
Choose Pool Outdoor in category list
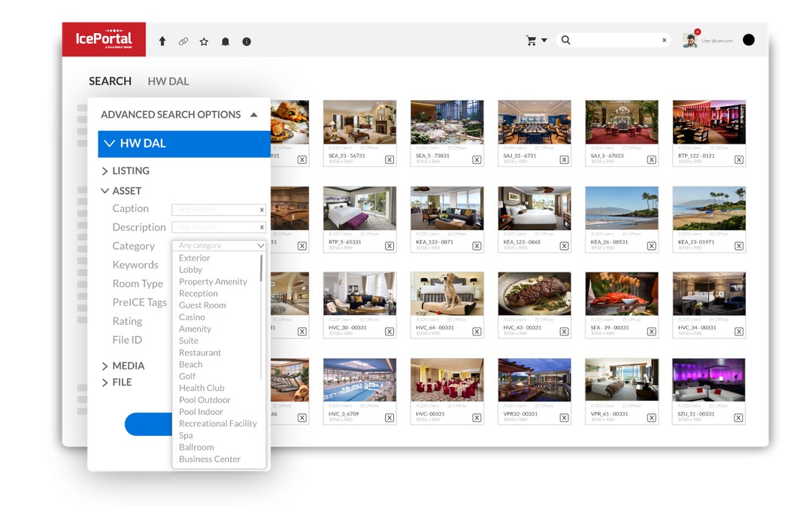point(205,400)
